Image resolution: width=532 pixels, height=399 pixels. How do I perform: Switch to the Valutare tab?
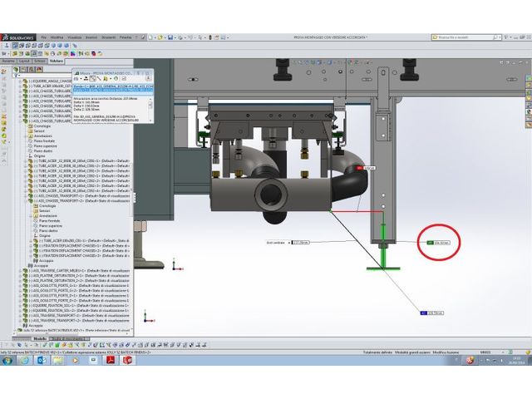(x=57, y=62)
